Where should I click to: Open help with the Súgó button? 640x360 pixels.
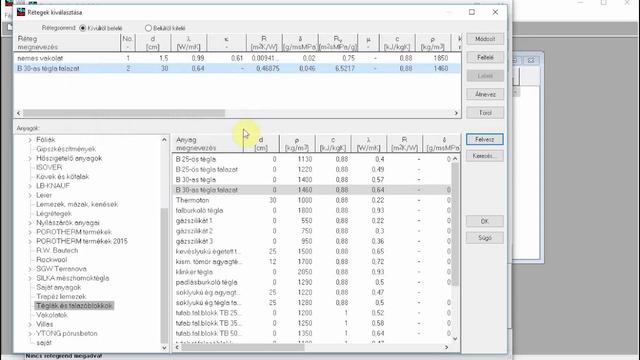tap(485, 238)
